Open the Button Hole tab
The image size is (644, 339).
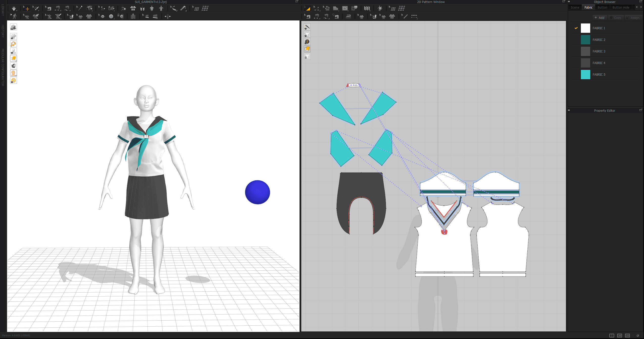(x=621, y=8)
